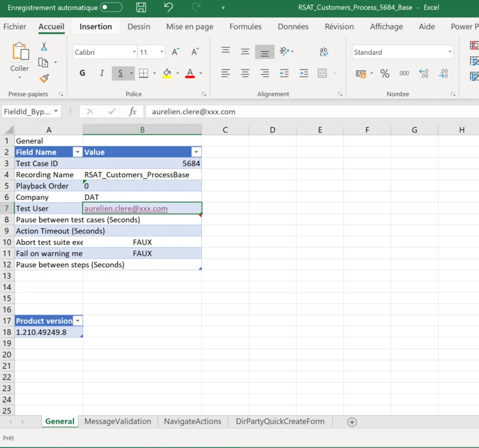Center-align text horizontally in the ribbon
Screen dimensions: 479x448
[x=245, y=73]
